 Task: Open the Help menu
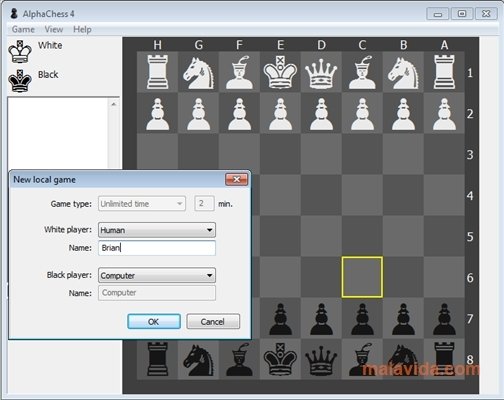tap(82, 29)
